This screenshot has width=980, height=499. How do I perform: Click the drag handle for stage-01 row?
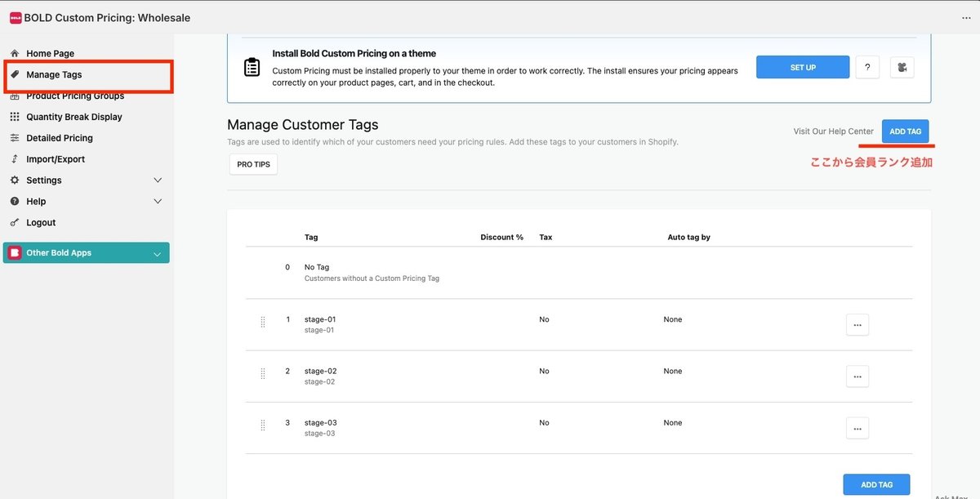point(262,322)
